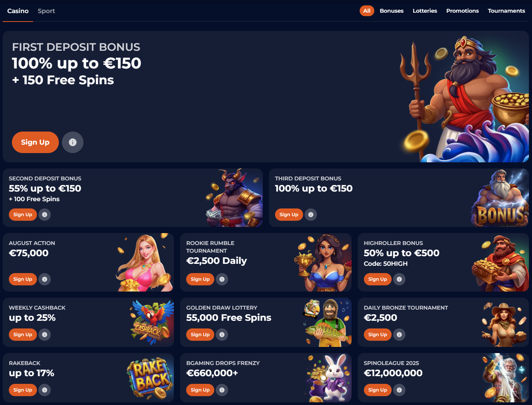The image size is (532, 405).
Task: Sign up for BGaming Drops Frenzy
Action: tap(200, 390)
